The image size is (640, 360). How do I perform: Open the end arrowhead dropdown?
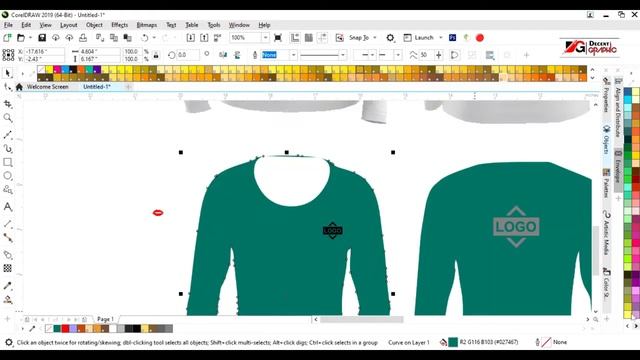tap(398, 55)
